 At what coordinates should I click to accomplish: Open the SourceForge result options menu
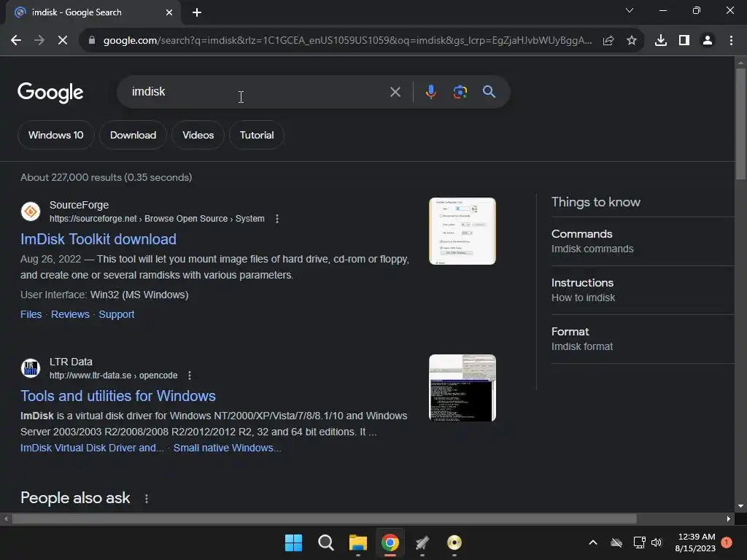pos(276,219)
